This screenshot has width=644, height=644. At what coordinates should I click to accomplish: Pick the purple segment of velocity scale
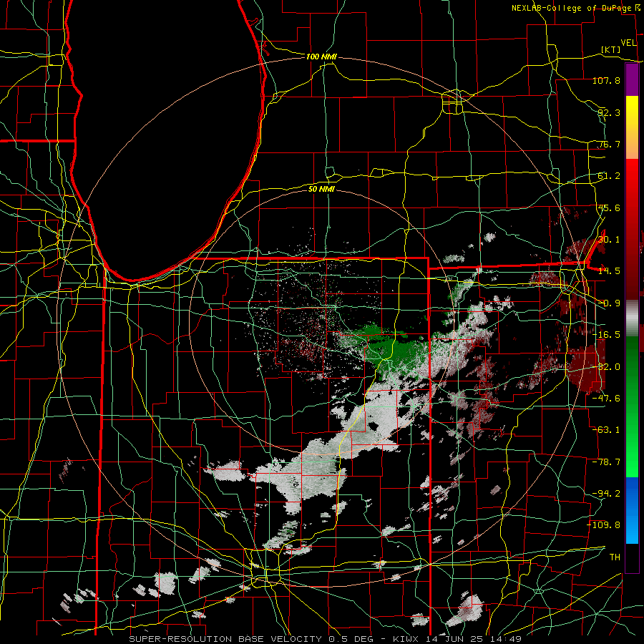(x=632, y=79)
